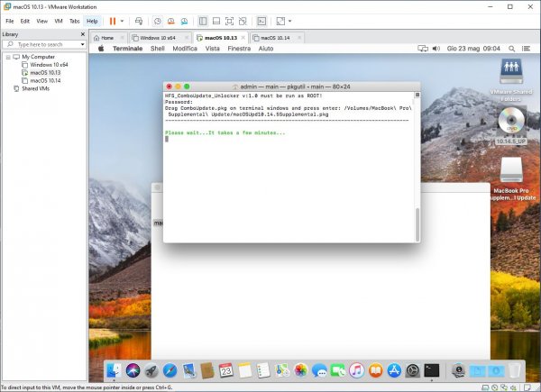Open the Terminal icon in the dock
Viewport: 541px width, 392px height.
[x=433, y=369]
